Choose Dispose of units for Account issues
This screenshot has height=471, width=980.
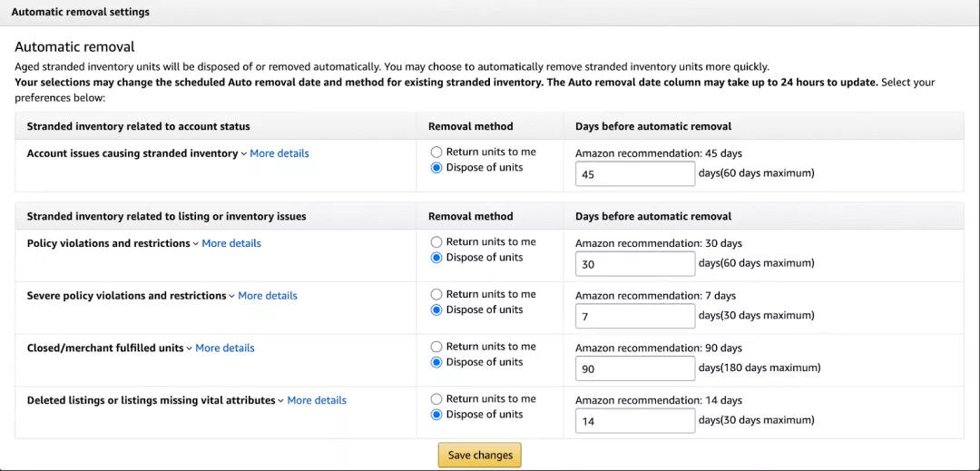[436, 168]
